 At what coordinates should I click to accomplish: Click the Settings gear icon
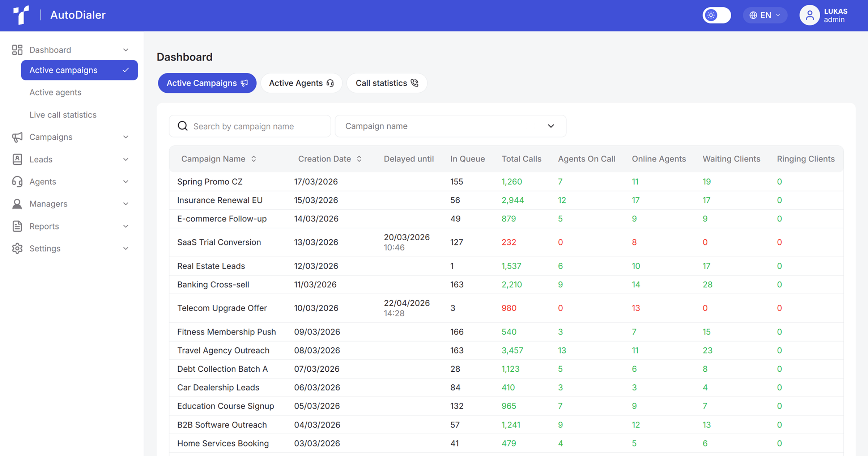click(x=17, y=248)
